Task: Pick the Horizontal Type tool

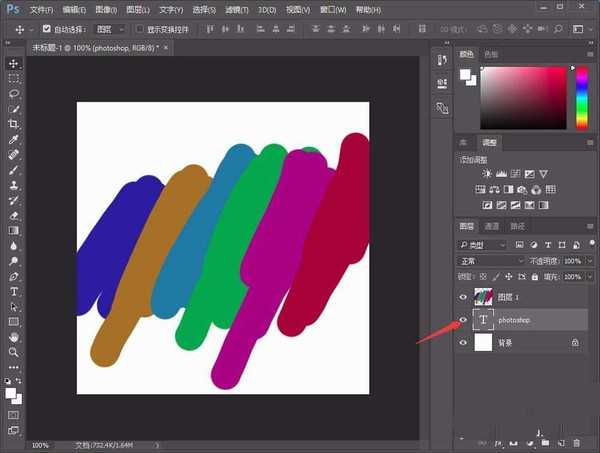Action: 14,291
